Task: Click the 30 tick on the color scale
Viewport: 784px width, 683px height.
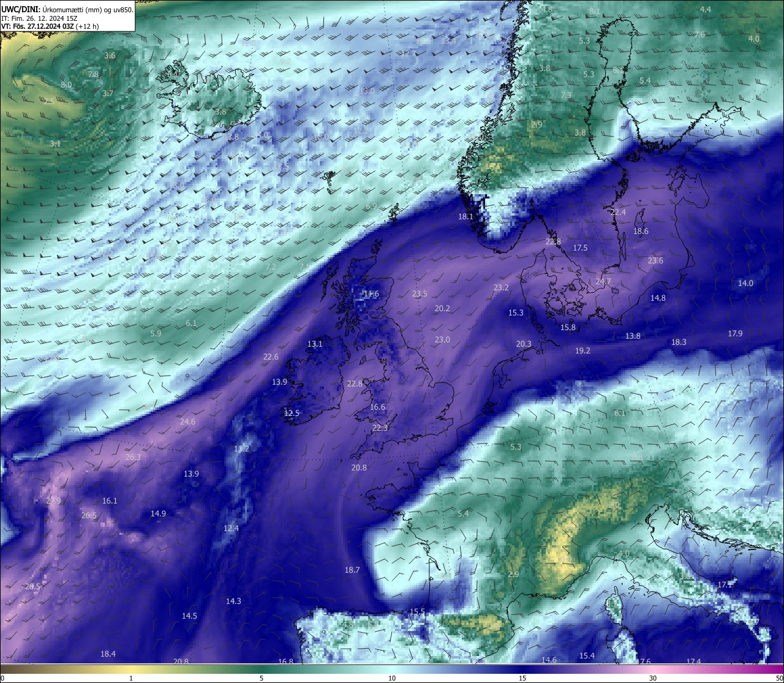Action: coord(653,678)
